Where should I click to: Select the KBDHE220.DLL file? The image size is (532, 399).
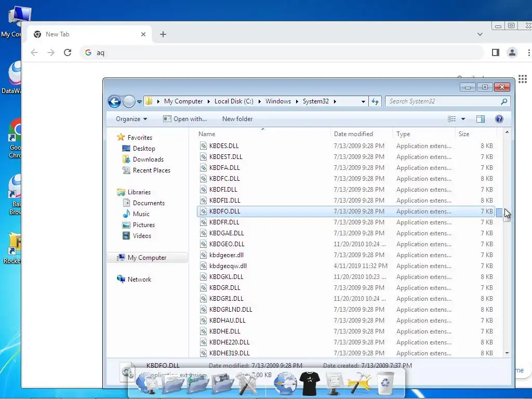[x=345, y=342]
